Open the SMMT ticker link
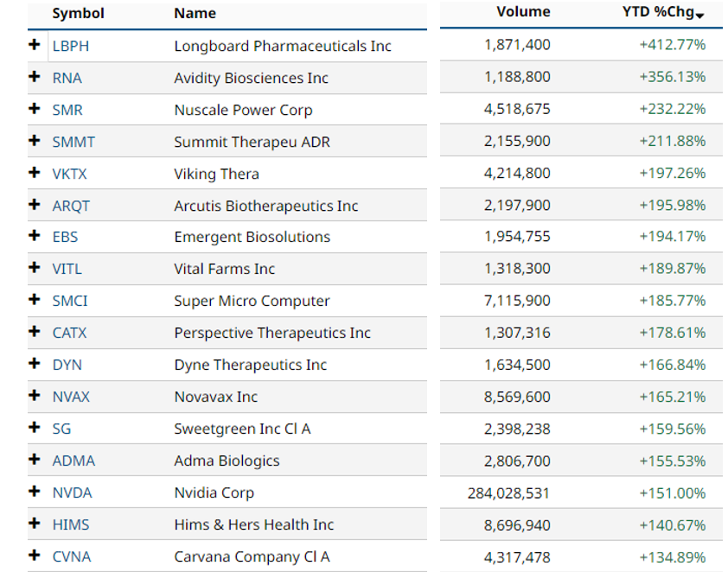The width and height of the screenshot is (728, 572). tap(73, 142)
